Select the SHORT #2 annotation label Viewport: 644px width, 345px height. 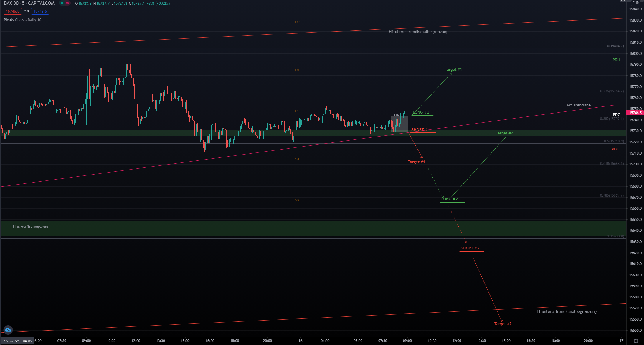click(x=470, y=248)
